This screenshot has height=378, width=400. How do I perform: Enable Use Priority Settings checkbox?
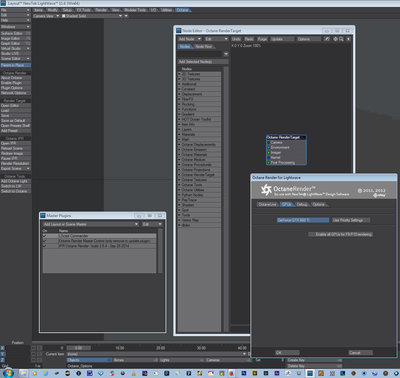pos(351,220)
